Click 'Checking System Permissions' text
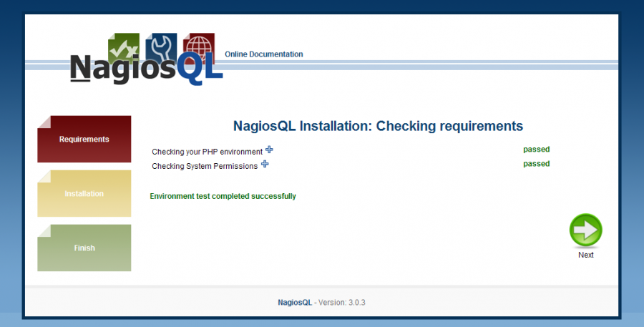644x327 pixels. [205, 166]
